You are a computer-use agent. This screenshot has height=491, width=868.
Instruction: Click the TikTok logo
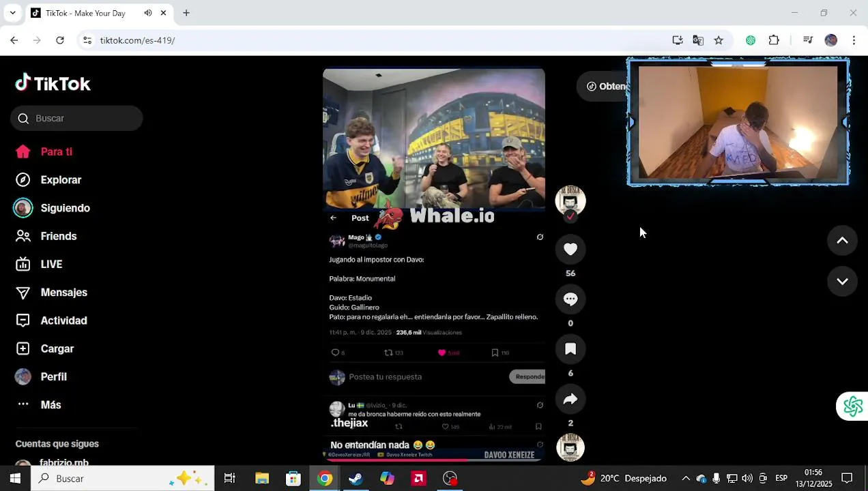click(53, 83)
